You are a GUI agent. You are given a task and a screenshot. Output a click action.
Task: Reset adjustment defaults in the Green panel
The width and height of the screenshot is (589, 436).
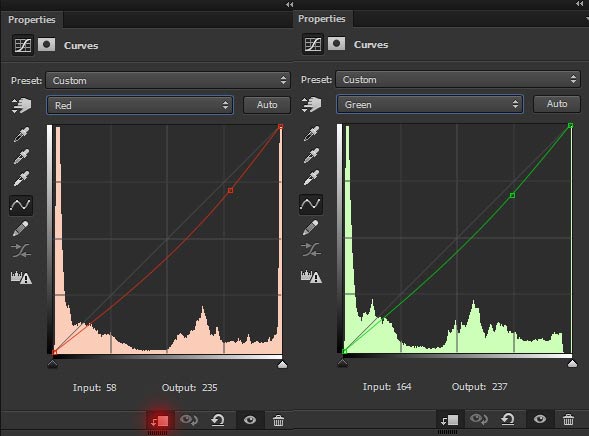507,419
